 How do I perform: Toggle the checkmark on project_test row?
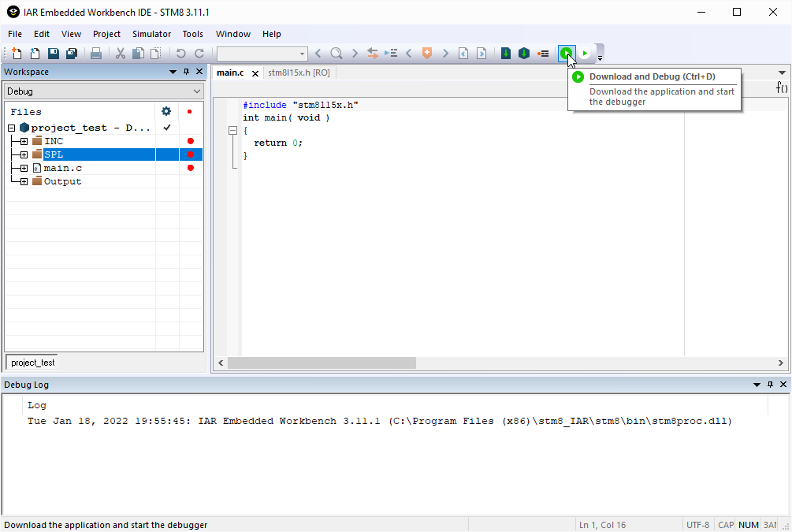coord(167,128)
